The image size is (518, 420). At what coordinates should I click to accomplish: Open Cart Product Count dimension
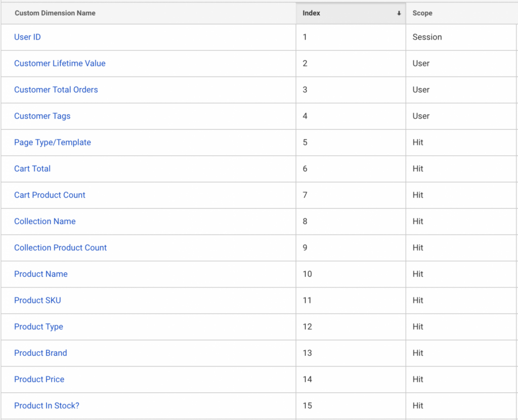[50, 195]
